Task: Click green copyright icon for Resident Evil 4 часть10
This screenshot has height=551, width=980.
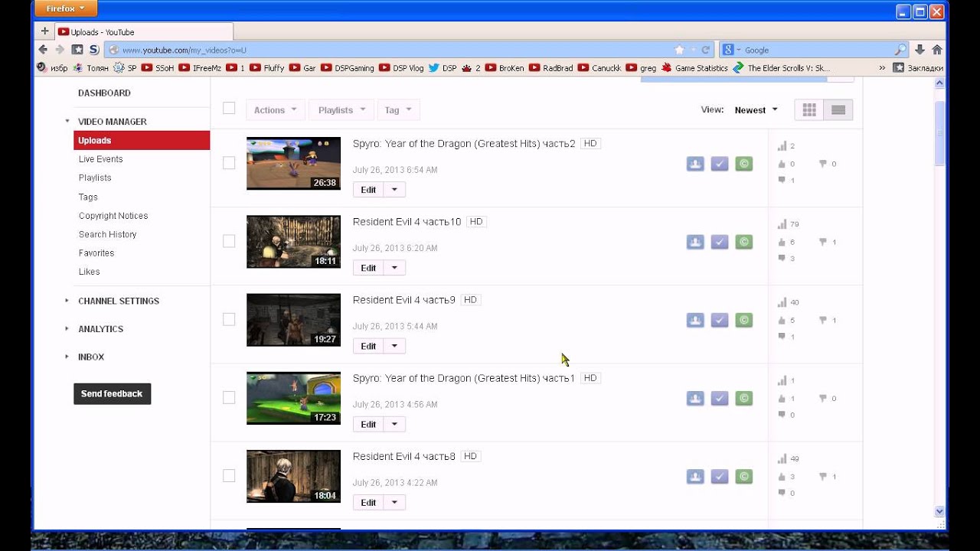Action: [x=743, y=242]
